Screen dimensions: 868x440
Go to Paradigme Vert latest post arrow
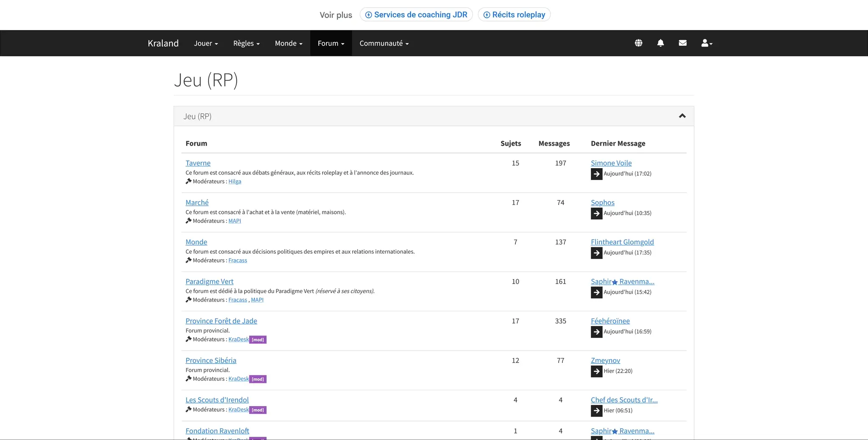click(x=596, y=292)
